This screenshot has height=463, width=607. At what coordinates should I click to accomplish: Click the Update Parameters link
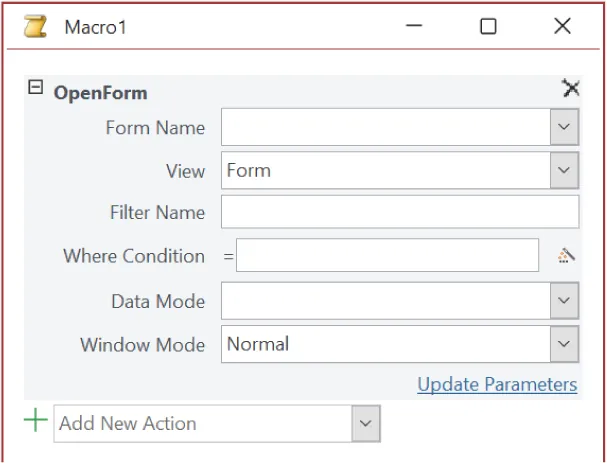tap(497, 384)
